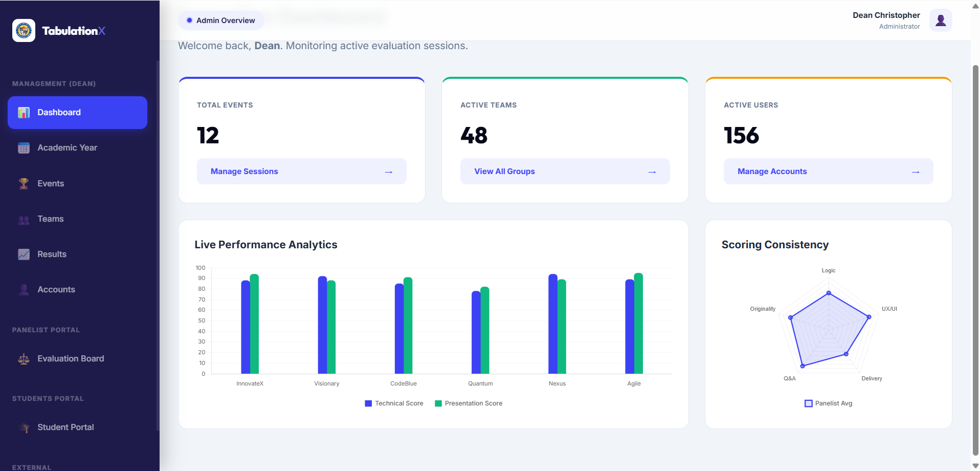Click the Manage Accounts button
This screenshot has height=471, width=980.
829,172
